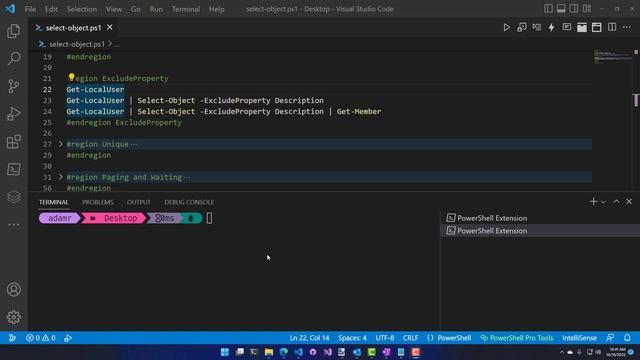Viewport: 640px width, 360px height.
Task: Maximize the terminal panel with the chevron
Action: tap(616, 202)
